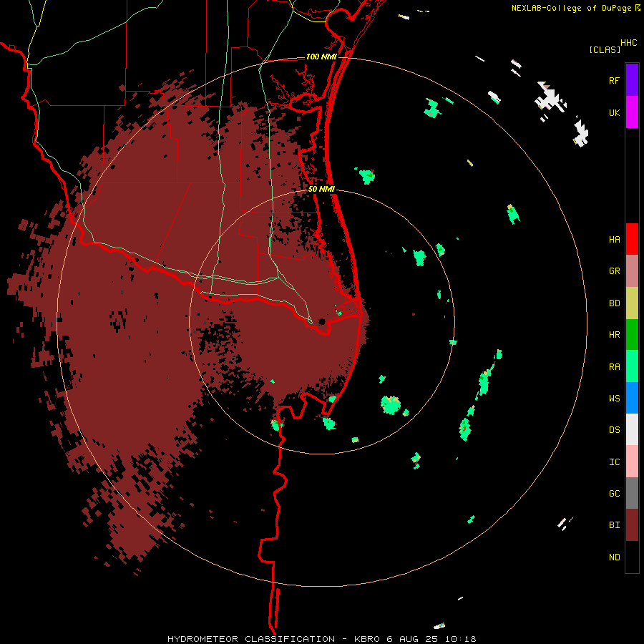
Task: Click the HYDROMETEOR CLASSIFICATION title text
Action: (251, 639)
